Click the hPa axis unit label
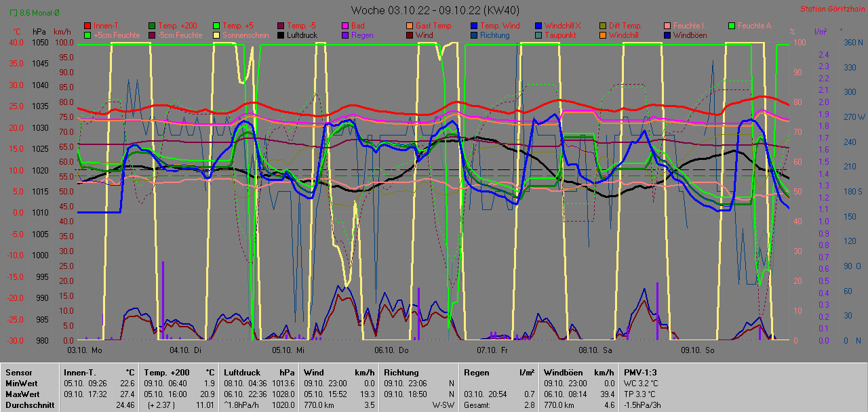868x412 pixels. point(39,32)
